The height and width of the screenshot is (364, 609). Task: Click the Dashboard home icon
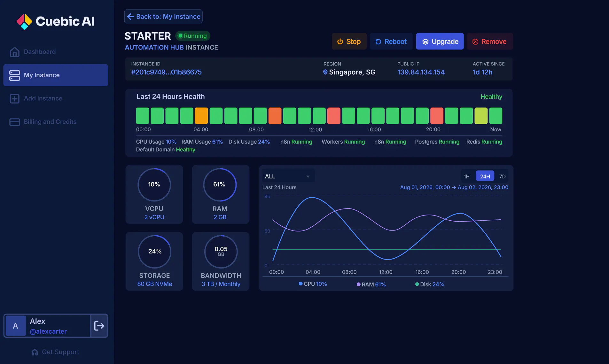coord(14,52)
